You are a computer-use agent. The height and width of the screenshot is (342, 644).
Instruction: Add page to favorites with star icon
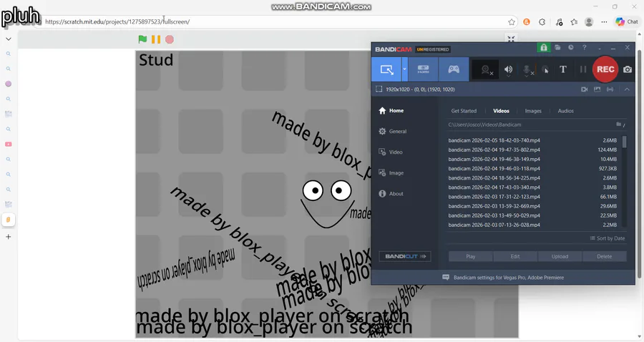512,21
